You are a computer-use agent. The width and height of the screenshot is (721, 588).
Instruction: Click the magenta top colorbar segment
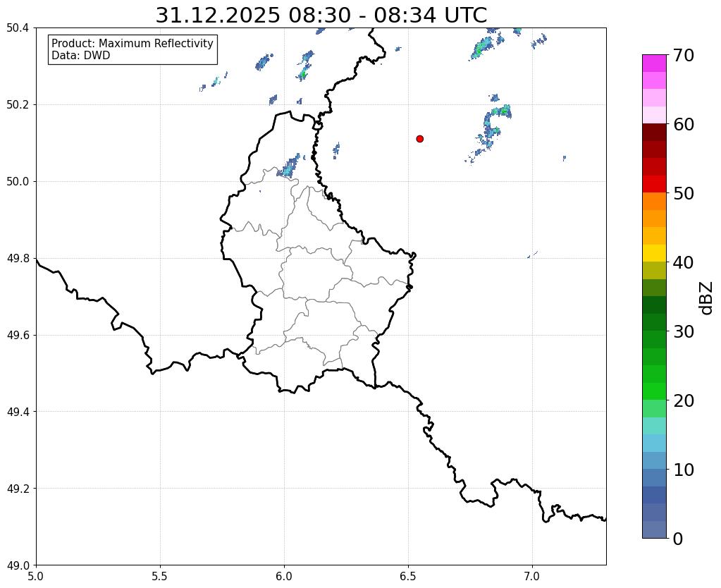[654, 63]
